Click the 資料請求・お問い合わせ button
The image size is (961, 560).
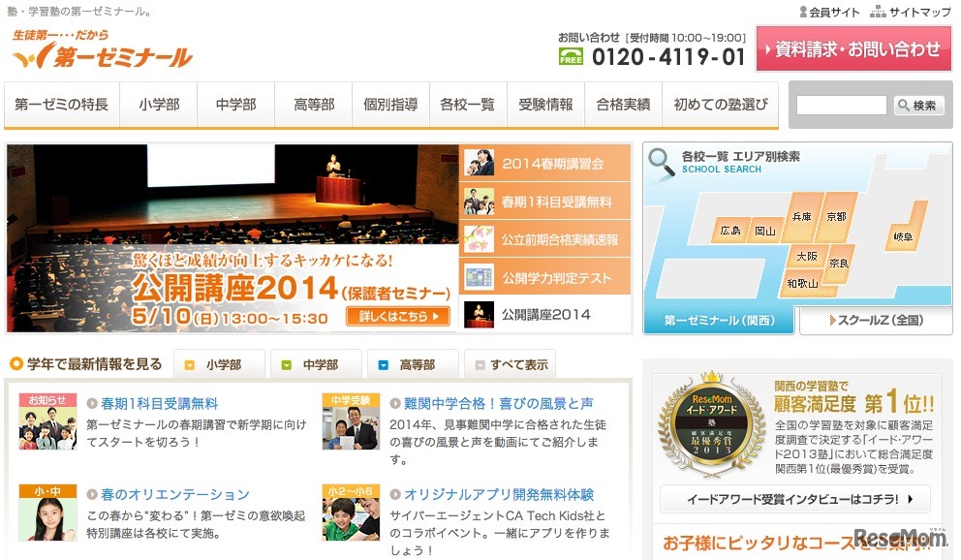coord(853,49)
